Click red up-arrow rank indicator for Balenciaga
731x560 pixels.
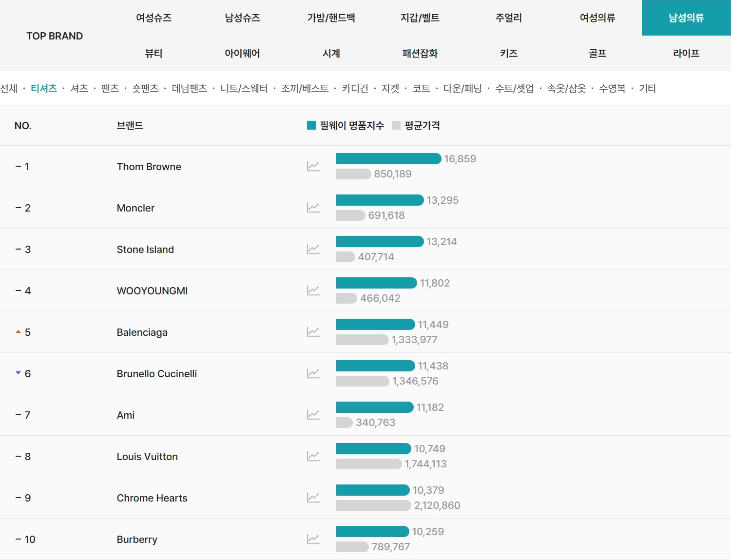[x=18, y=331]
